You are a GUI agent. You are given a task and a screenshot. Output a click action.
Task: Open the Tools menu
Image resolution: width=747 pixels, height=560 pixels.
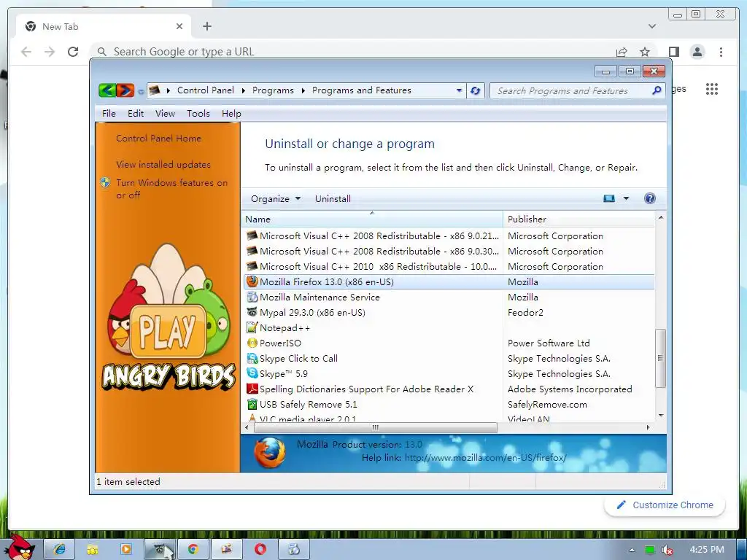point(198,113)
